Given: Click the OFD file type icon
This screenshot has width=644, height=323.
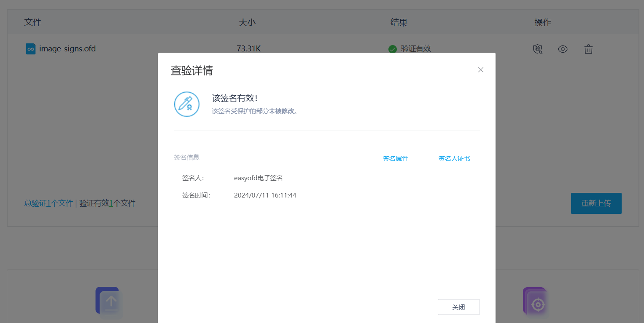Looking at the screenshot, I should pyautogui.click(x=30, y=49).
